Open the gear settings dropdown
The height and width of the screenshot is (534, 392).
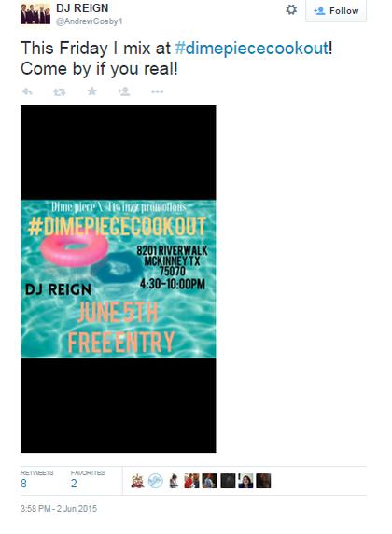coord(291,10)
